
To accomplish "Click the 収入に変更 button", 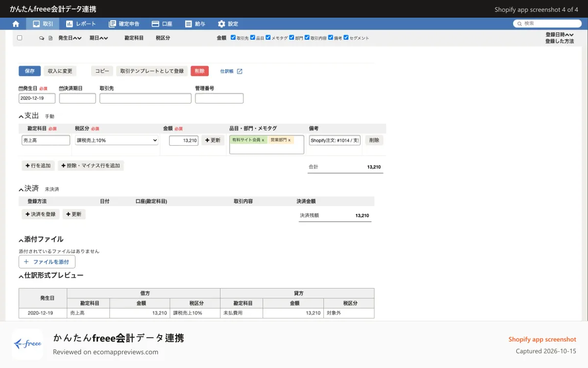I will pyautogui.click(x=60, y=71).
